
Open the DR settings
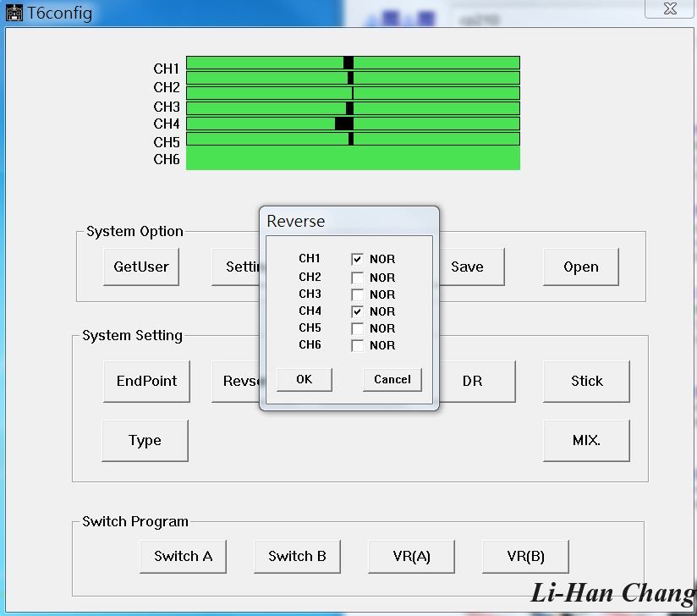(472, 381)
